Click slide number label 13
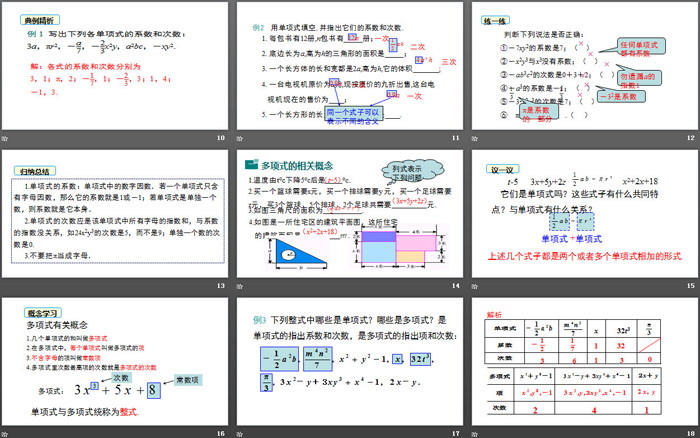 [x=221, y=286]
